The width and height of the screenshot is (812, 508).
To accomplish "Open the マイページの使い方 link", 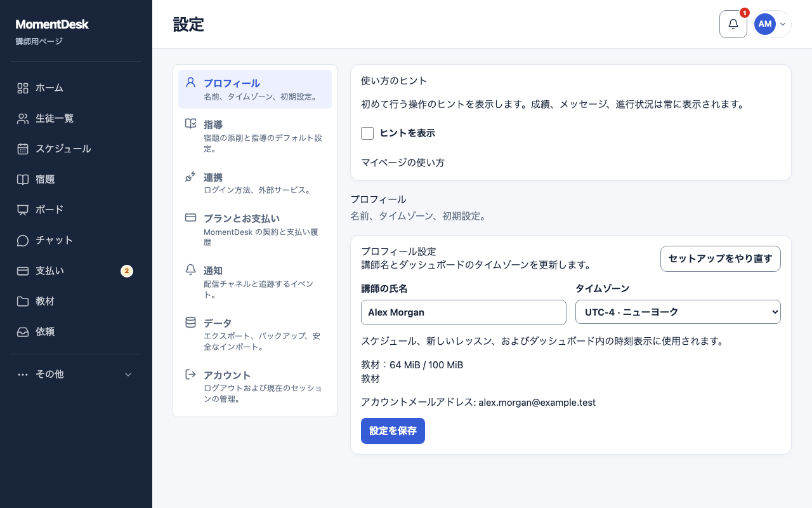I will [x=403, y=163].
